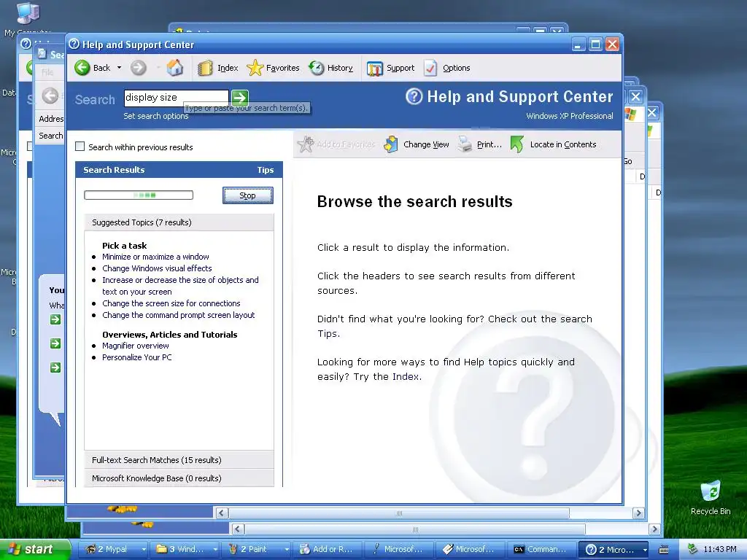This screenshot has width=747, height=560.
Task: Open the Back history dropdown arrow
Action: [119, 68]
